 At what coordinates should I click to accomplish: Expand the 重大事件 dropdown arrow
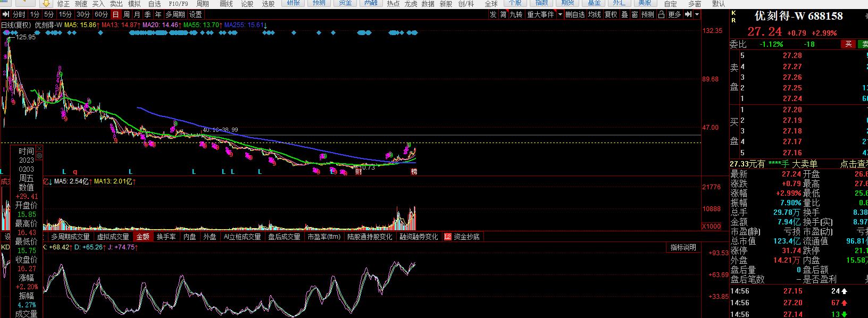tap(560, 15)
